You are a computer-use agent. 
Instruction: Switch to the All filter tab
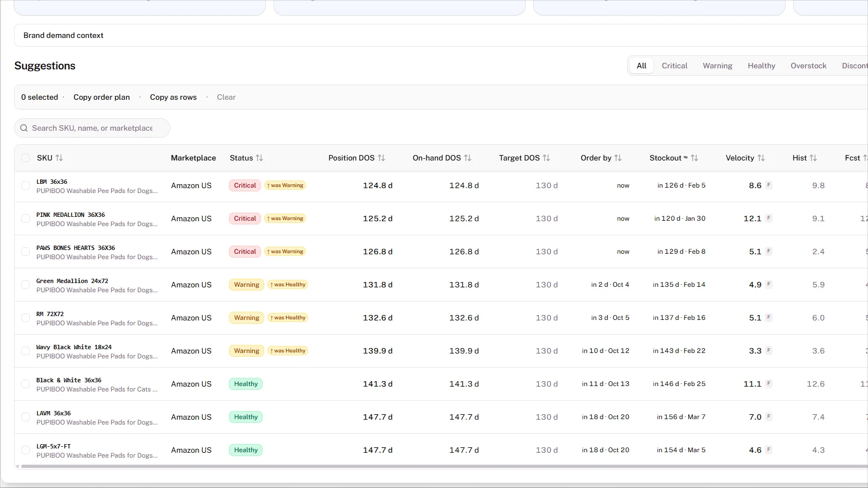641,66
